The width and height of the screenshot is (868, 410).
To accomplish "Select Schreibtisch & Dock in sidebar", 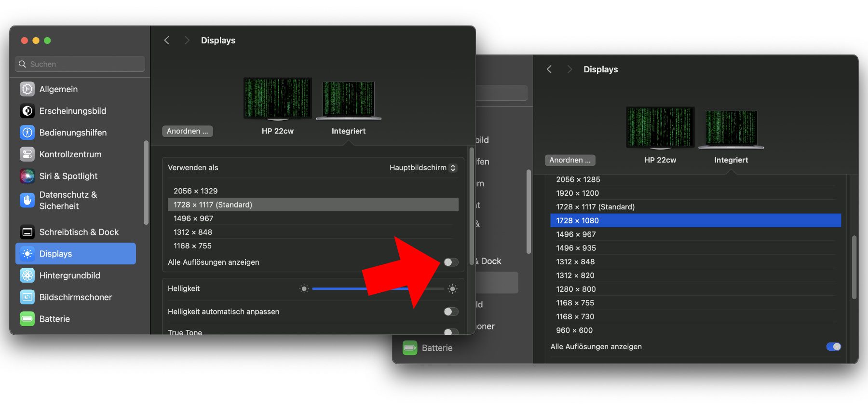I will tap(79, 232).
